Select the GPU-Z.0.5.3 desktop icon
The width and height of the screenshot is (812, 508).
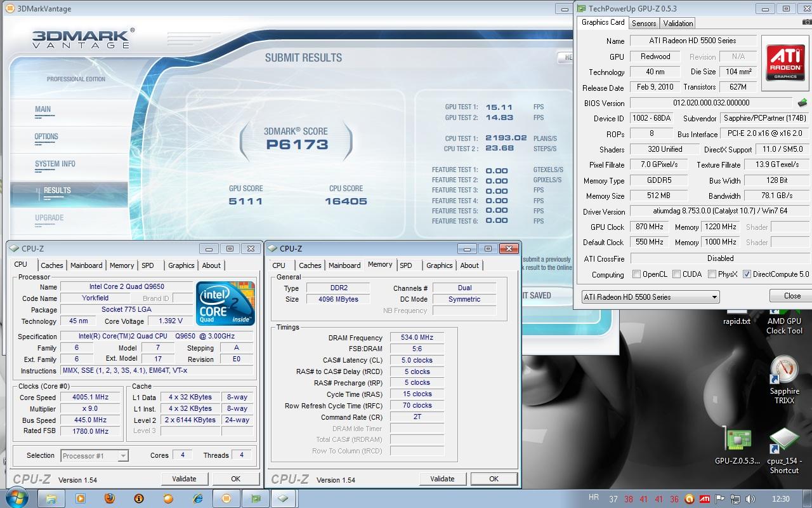tap(737, 447)
